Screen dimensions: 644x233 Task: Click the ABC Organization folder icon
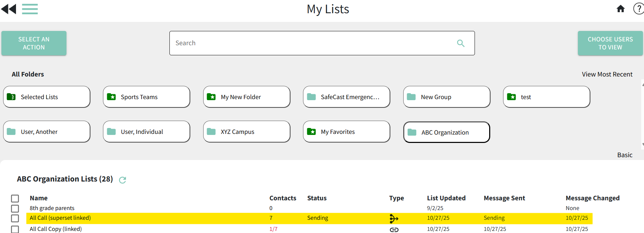pos(412,132)
